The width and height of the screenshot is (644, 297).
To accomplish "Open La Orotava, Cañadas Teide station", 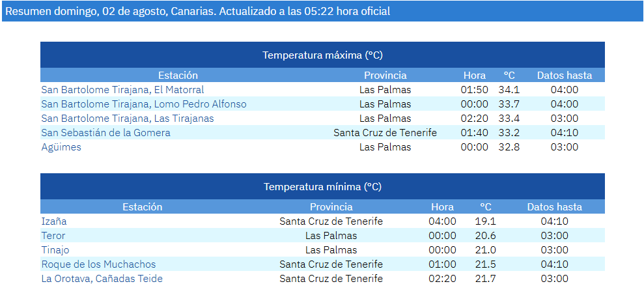I will 102,279.
